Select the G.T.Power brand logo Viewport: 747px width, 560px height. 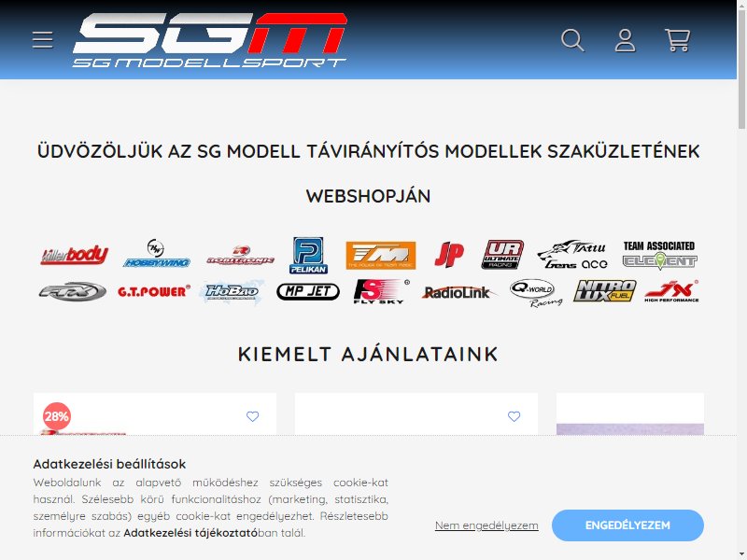pos(154,291)
